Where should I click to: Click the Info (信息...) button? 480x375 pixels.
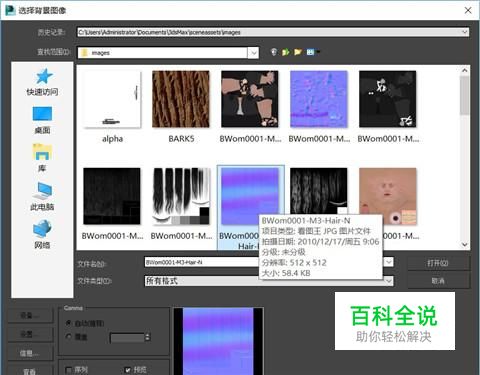[x=30, y=353]
